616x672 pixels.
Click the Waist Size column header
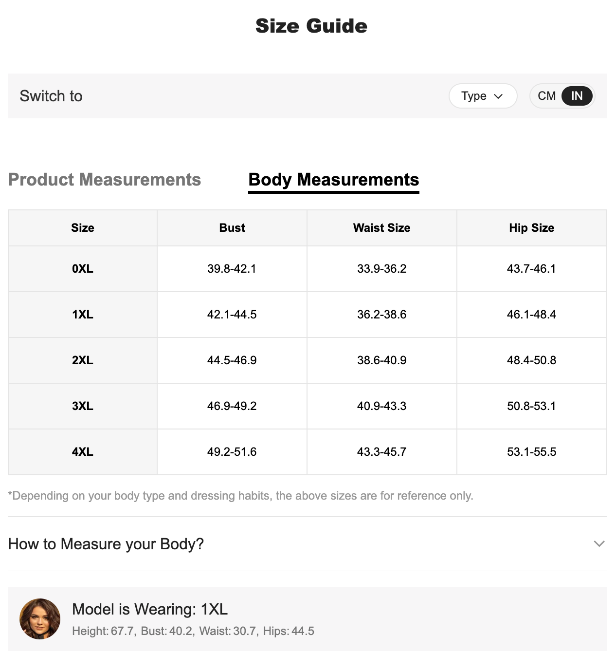tap(382, 228)
